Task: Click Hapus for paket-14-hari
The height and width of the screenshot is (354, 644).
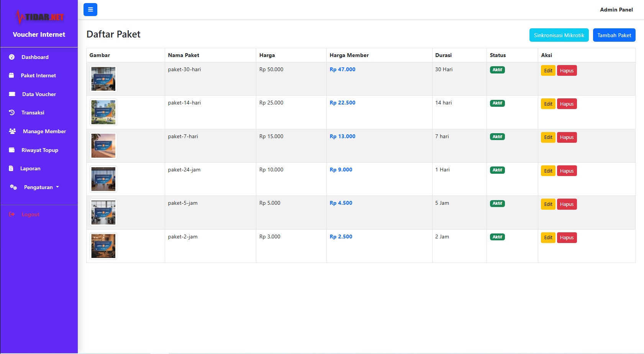Action: (567, 104)
